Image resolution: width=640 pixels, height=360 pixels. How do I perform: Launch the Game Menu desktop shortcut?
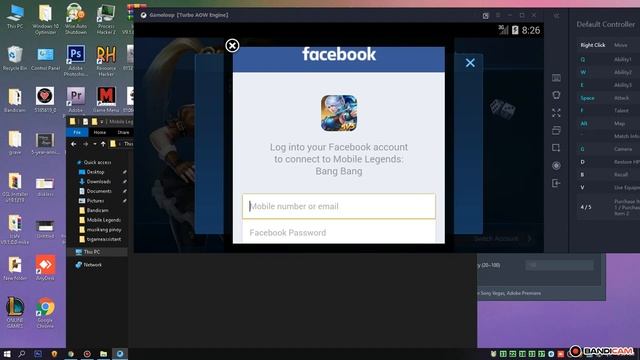coord(106,99)
